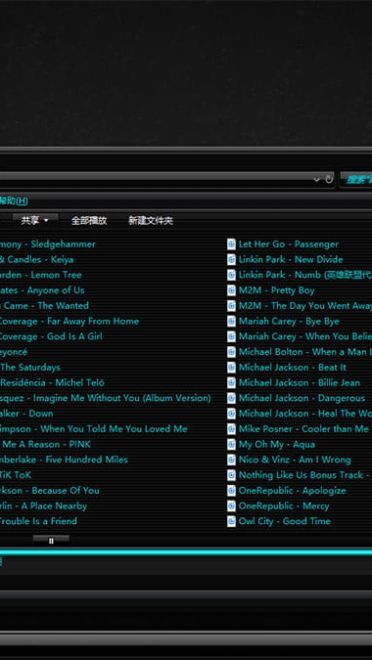Select the file ending in Residência - Michel Teló
The image size is (372, 660).
coord(52,383)
